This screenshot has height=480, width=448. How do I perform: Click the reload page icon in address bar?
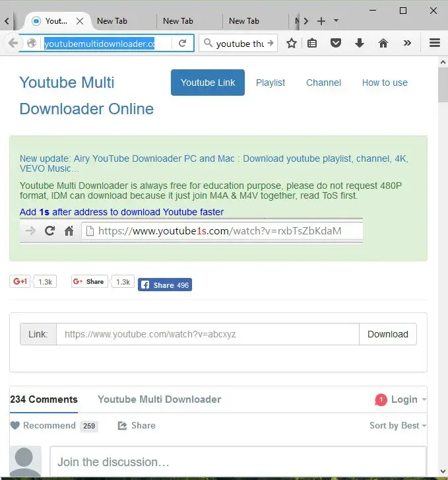tap(182, 43)
